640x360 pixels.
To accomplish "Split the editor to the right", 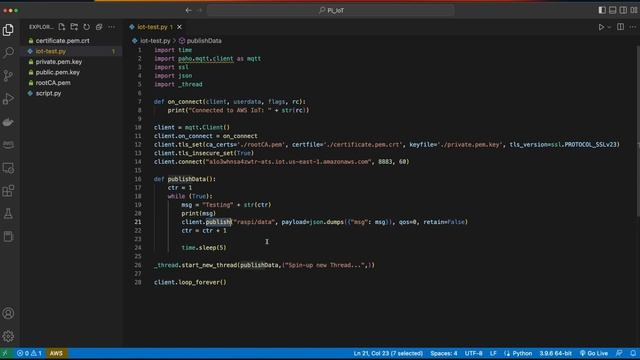I will coord(620,27).
